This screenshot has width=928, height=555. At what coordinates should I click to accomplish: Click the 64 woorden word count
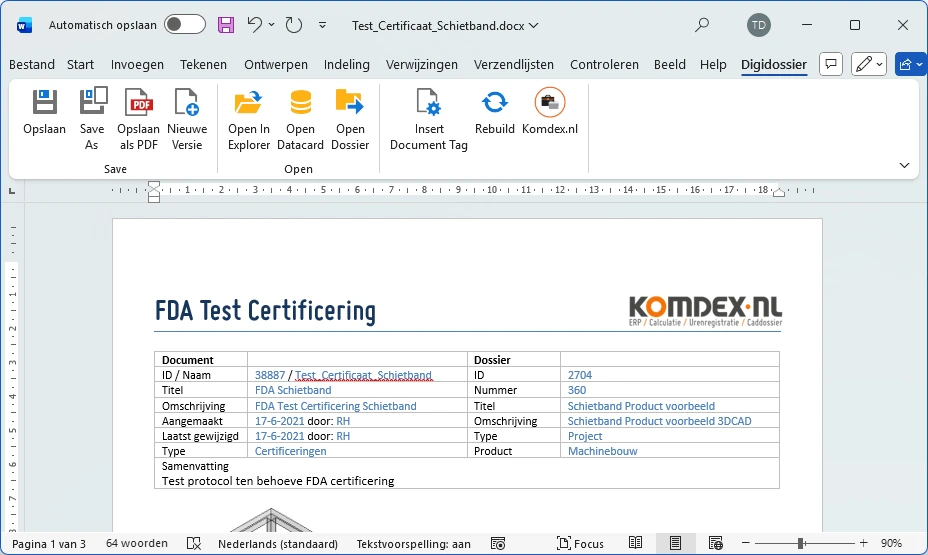(x=137, y=544)
